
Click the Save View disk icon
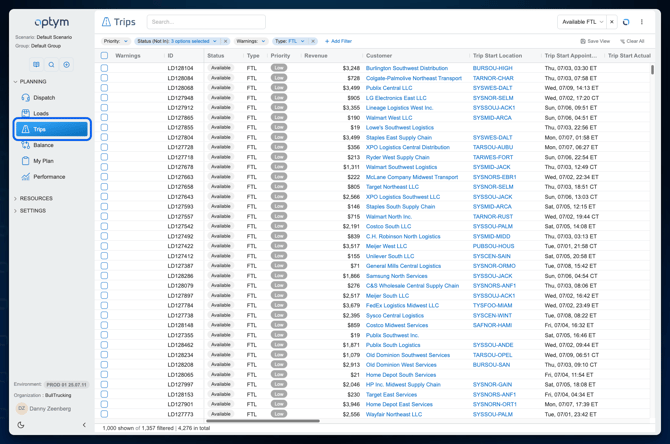(583, 41)
